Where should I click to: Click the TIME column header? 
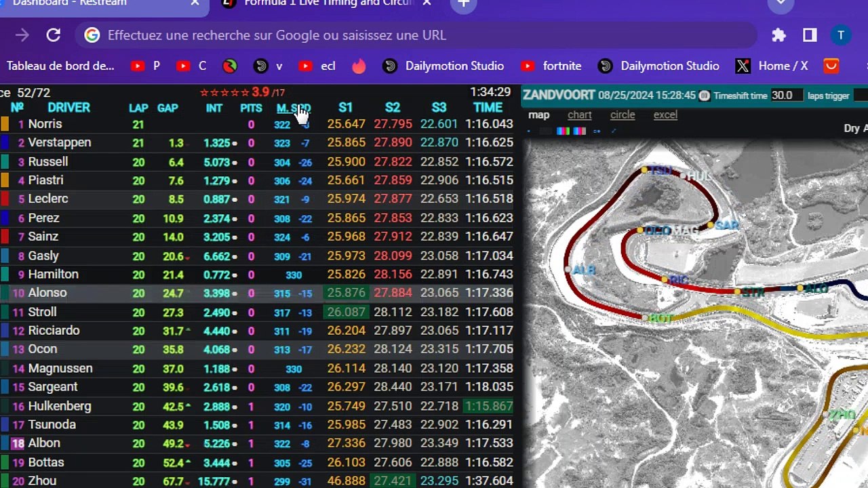coord(488,108)
